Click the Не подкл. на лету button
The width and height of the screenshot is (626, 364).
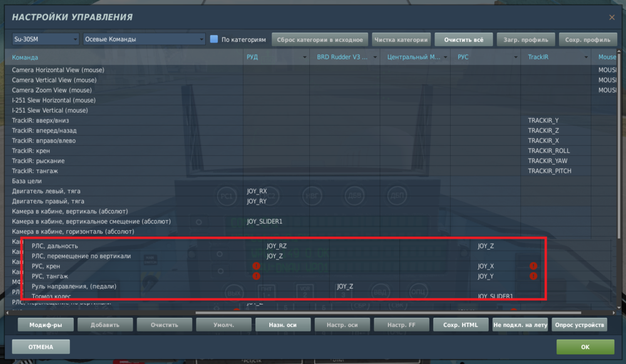click(520, 325)
